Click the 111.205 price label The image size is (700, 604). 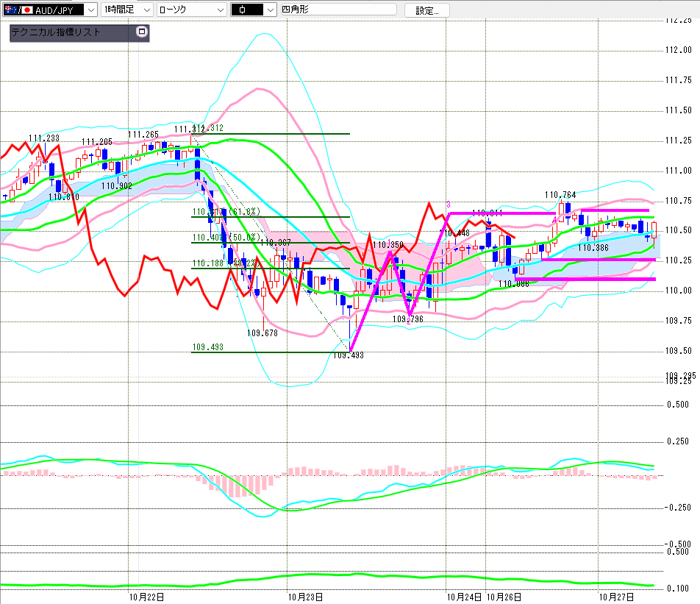click(97, 141)
